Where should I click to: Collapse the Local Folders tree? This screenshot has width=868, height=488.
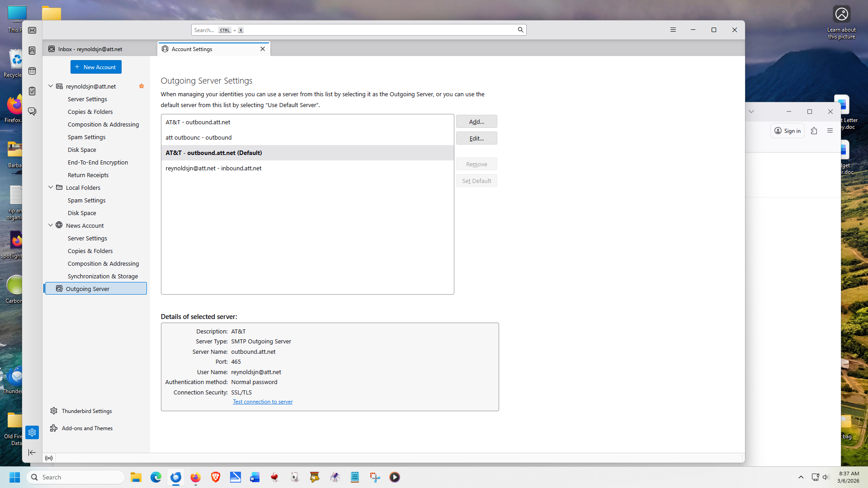click(x=51, y=187)
